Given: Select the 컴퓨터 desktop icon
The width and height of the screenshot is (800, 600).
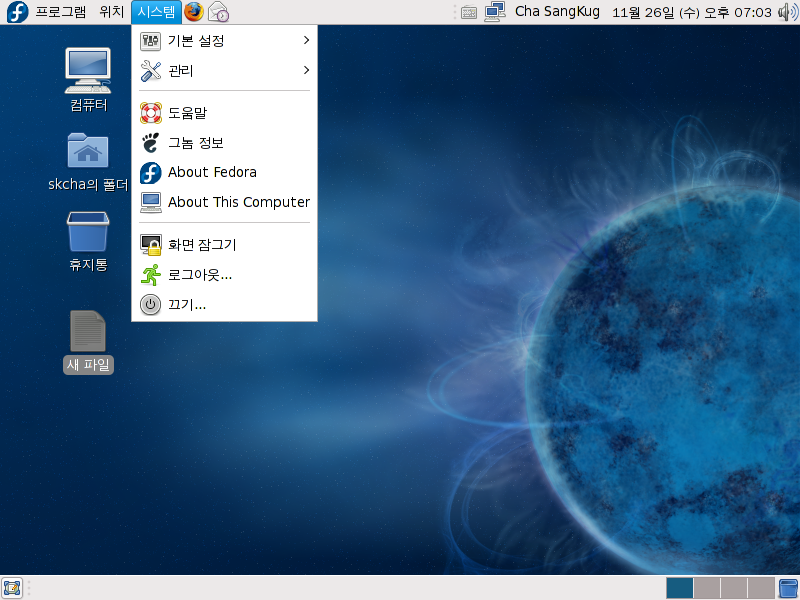Looking at the screenshot, I should 88,71.
